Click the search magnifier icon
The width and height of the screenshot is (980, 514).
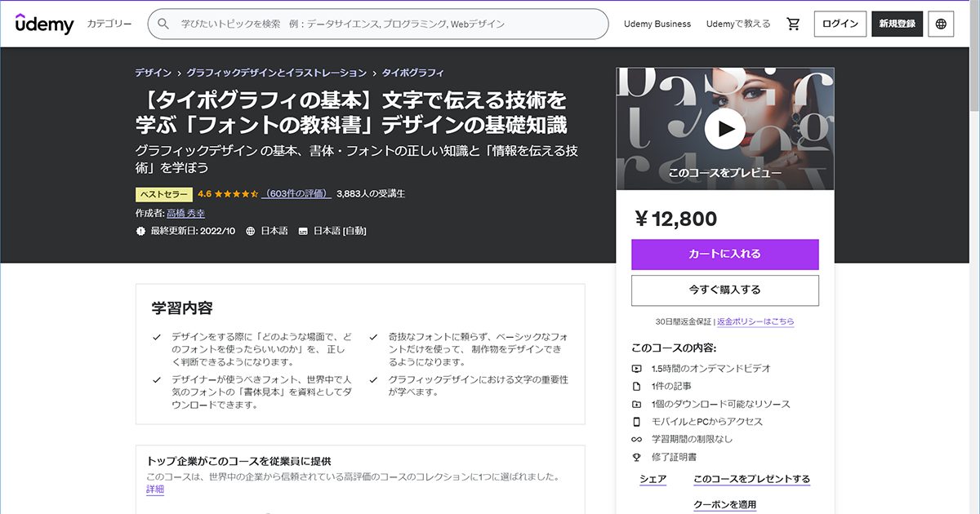click(163, 24)
